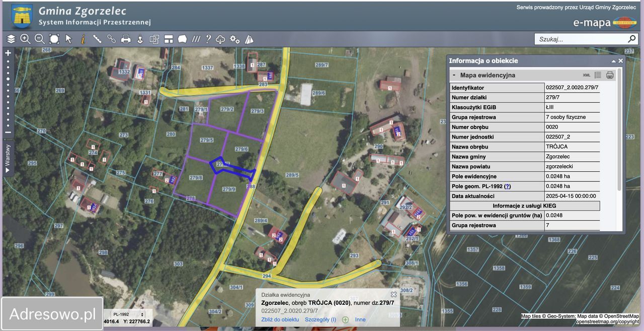644x331 pixels.
Task: Collapse the Informacja o obiekcie panel
Action: (613, 61)
